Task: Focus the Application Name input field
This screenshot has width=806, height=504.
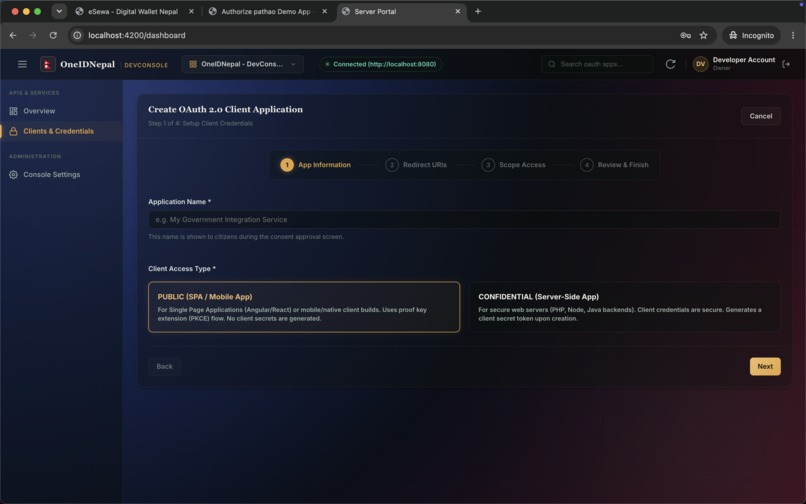Action: pos(464,220)
